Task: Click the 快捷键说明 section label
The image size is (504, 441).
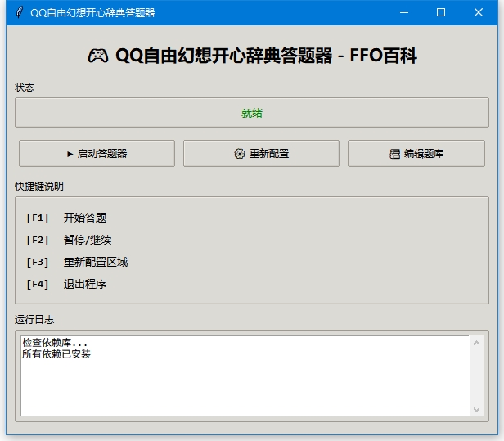Action: (x=39, y=186)
